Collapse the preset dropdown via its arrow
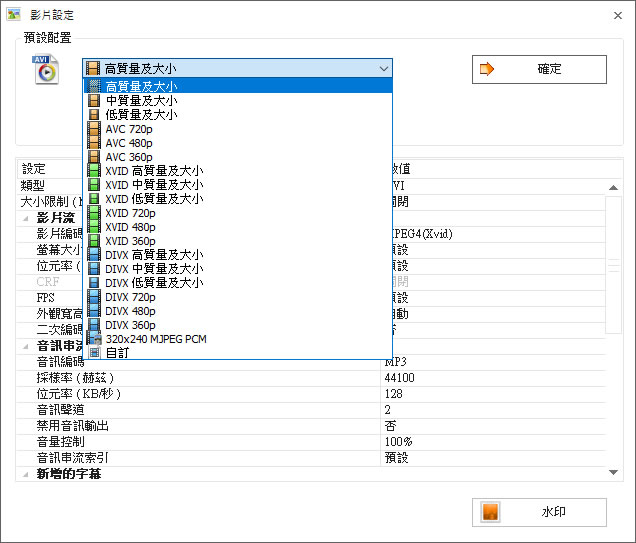 [384, 69]
